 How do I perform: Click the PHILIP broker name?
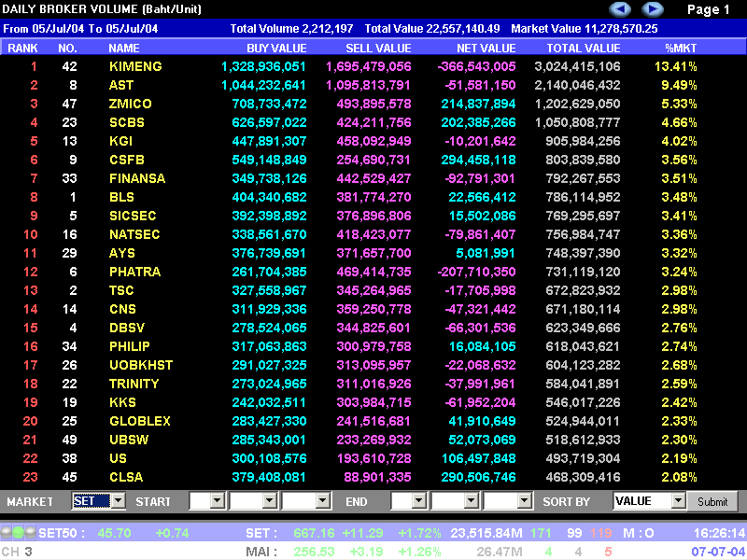(130, 346)
